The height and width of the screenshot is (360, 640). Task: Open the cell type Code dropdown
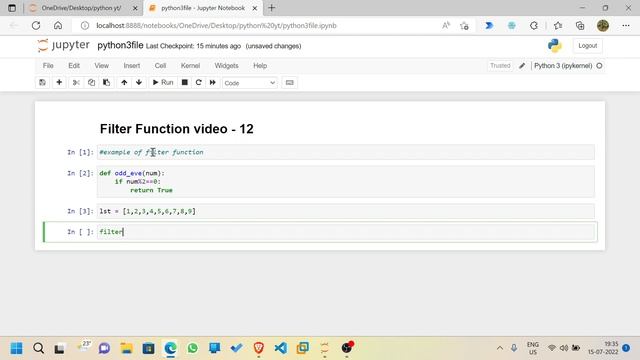click(x=249, y=83)
